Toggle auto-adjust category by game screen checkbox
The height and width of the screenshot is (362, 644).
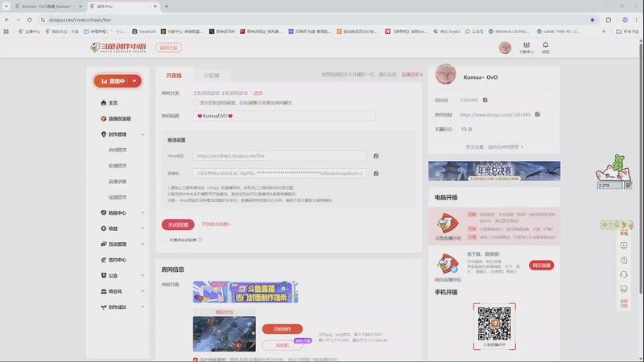click(x=196, y=103)
